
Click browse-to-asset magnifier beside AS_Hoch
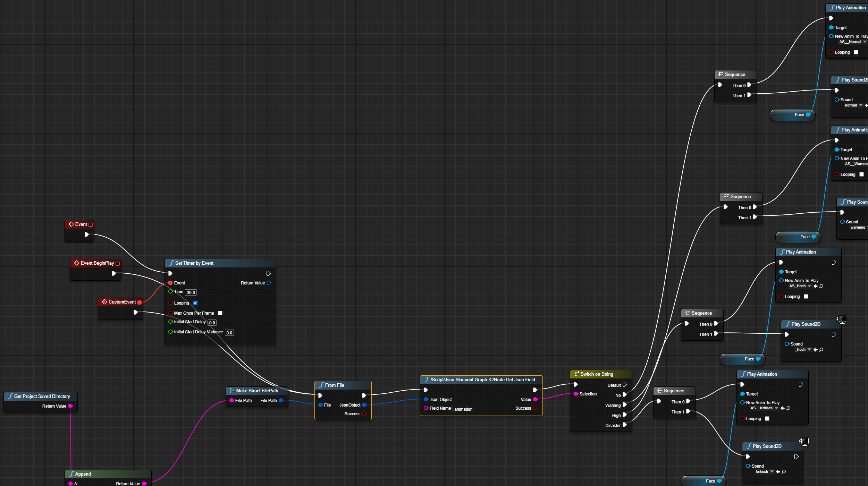click(821, 286)
